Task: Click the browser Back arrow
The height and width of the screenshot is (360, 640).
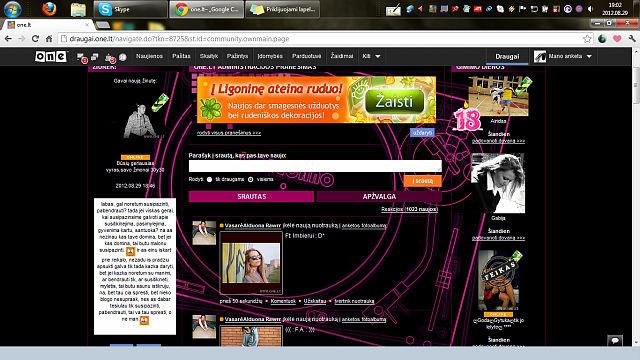Action: coord(9,39)
